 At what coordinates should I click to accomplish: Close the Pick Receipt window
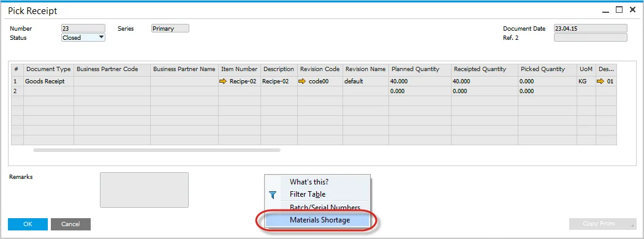(632, 10)
